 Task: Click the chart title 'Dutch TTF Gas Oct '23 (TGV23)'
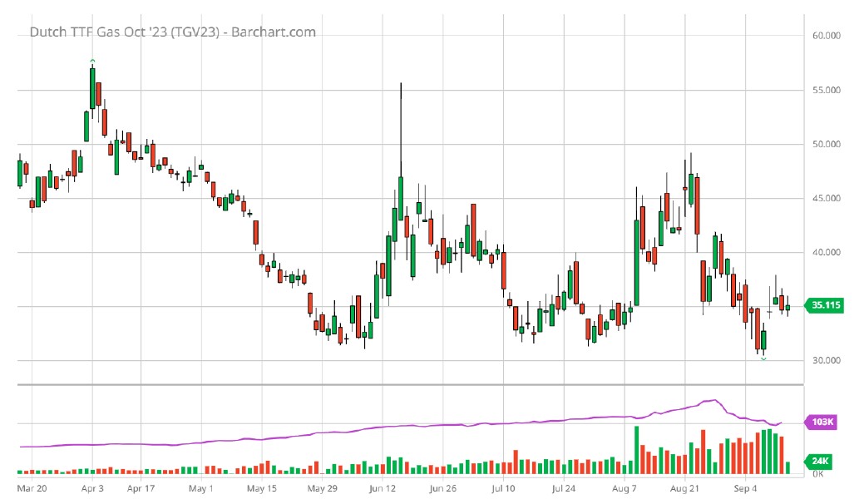[125, 32]
